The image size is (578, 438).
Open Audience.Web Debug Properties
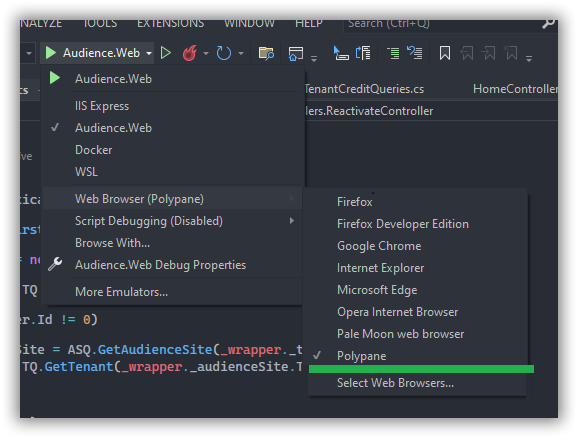(173, 265)
